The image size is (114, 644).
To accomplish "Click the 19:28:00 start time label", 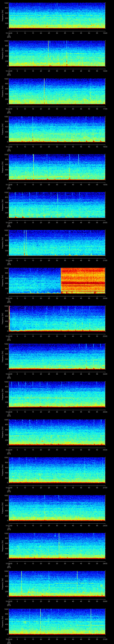I will point(9,563).
